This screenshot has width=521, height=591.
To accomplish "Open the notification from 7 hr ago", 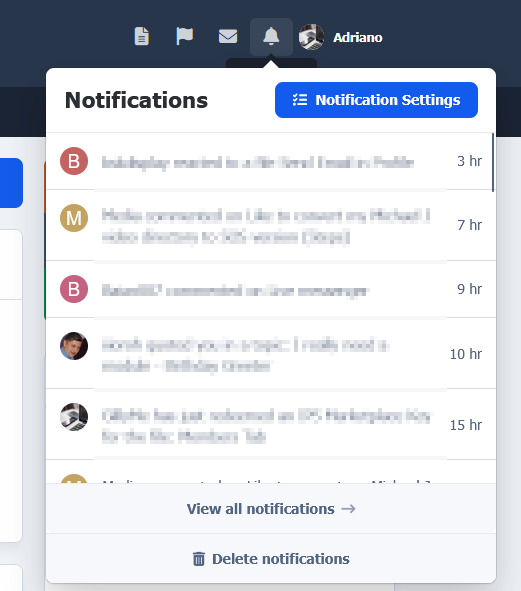I will coord(271,225).
